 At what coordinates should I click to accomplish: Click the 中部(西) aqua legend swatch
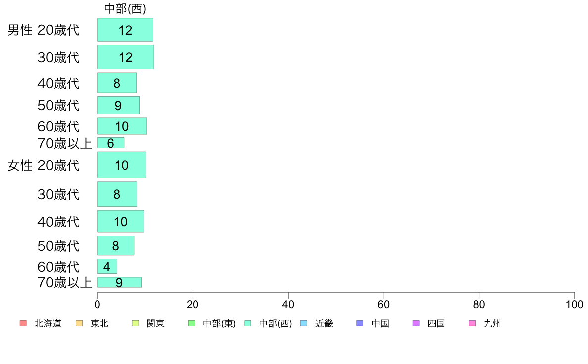tap(247, 323)
